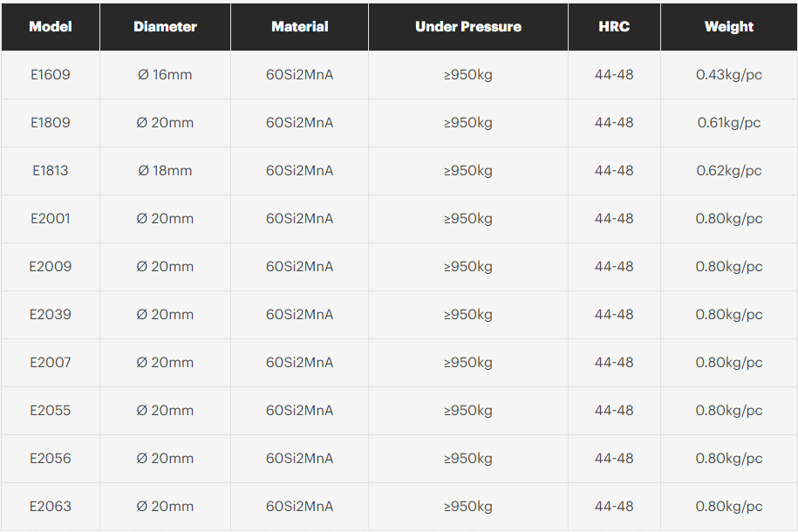This screenshot has width=798, height=532.
Task: Select model cell E1609
Action: (51, 75)
